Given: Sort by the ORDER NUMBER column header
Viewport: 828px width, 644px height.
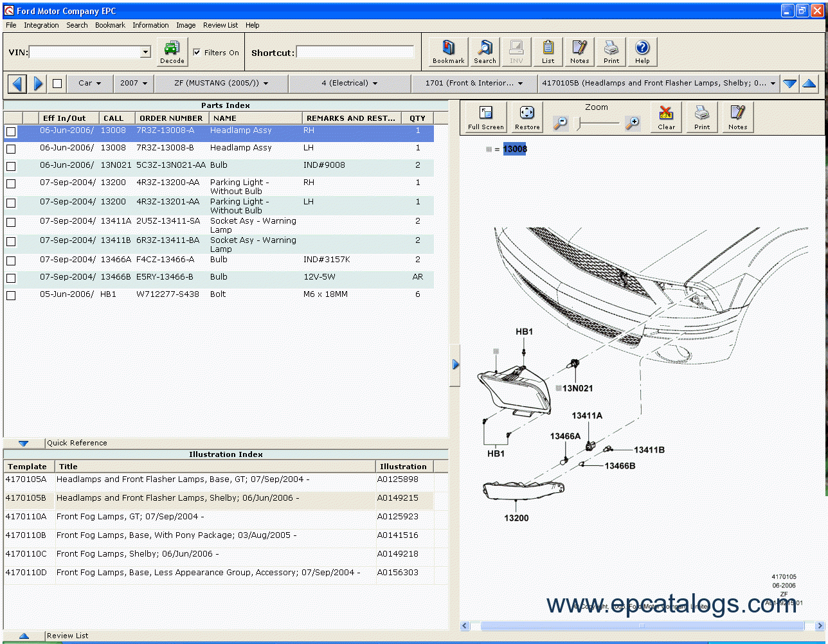Looking at the screenshot, I should (172, 118).
